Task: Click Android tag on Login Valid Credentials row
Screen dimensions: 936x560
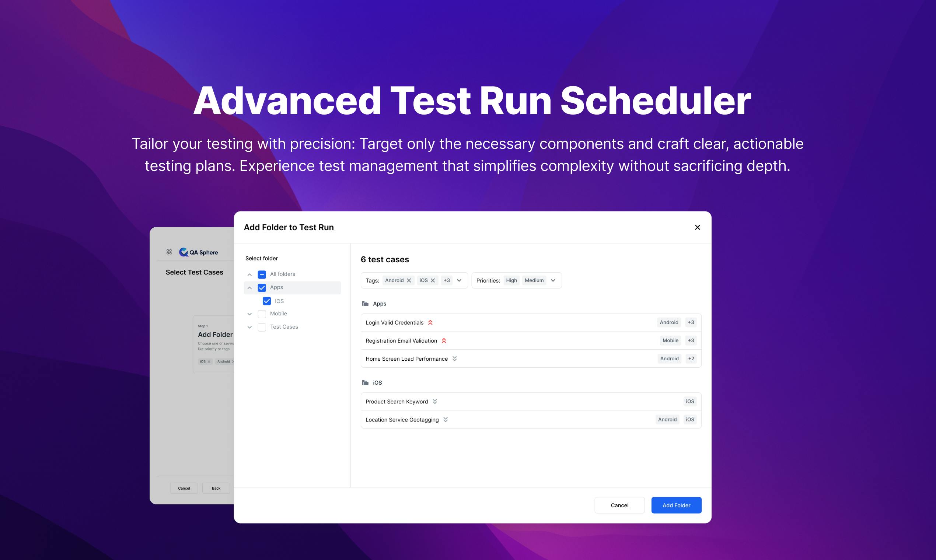Action: tap(669, 322)
